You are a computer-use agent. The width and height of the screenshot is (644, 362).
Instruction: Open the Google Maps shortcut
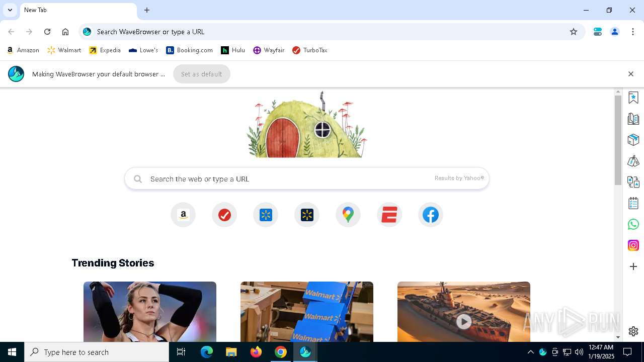click(348, 215)
